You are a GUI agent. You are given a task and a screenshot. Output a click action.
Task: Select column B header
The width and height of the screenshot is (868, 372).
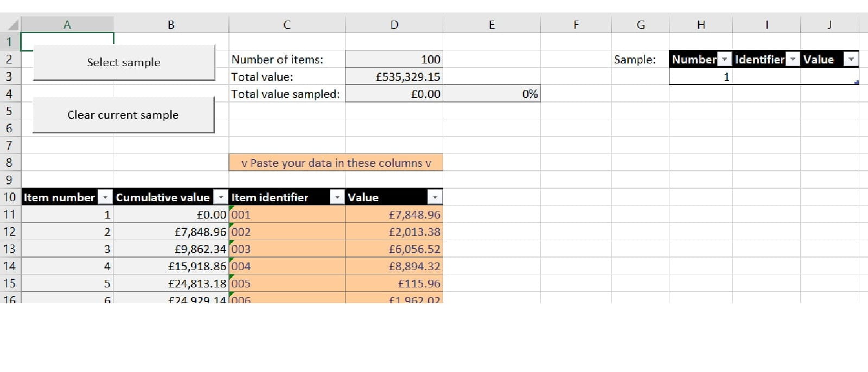[171, 25]
